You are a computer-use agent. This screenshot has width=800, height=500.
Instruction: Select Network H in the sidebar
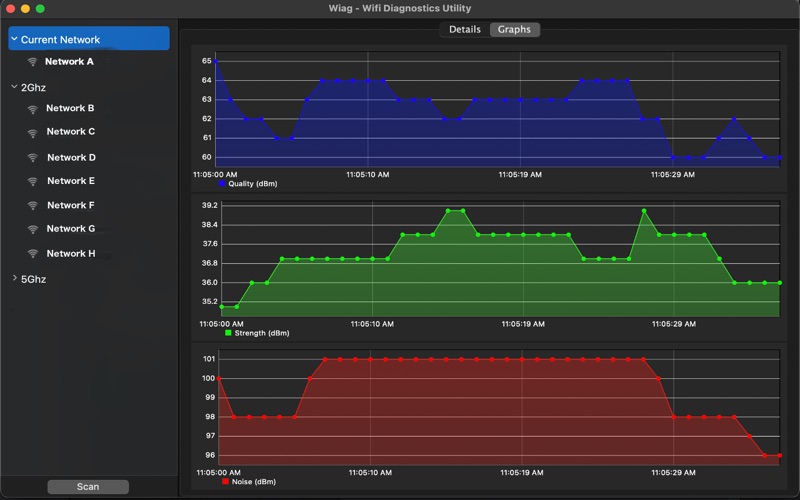coord(71,254)
